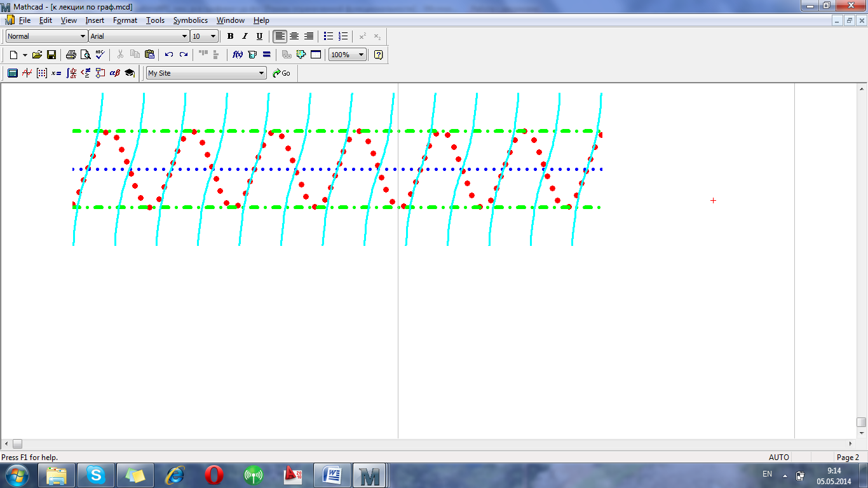868x488 pixels.
Task: Click the Go button
Action: [281, 73]
